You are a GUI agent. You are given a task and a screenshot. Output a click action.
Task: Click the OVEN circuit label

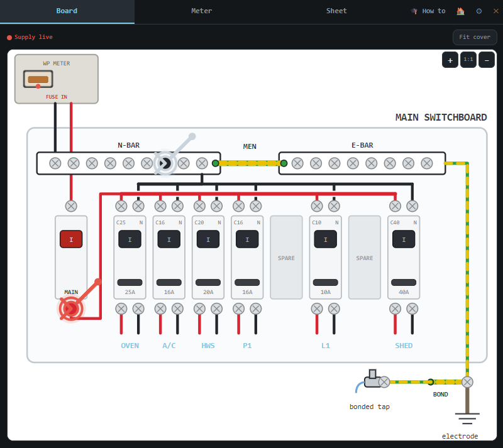[x=130, y=346]
